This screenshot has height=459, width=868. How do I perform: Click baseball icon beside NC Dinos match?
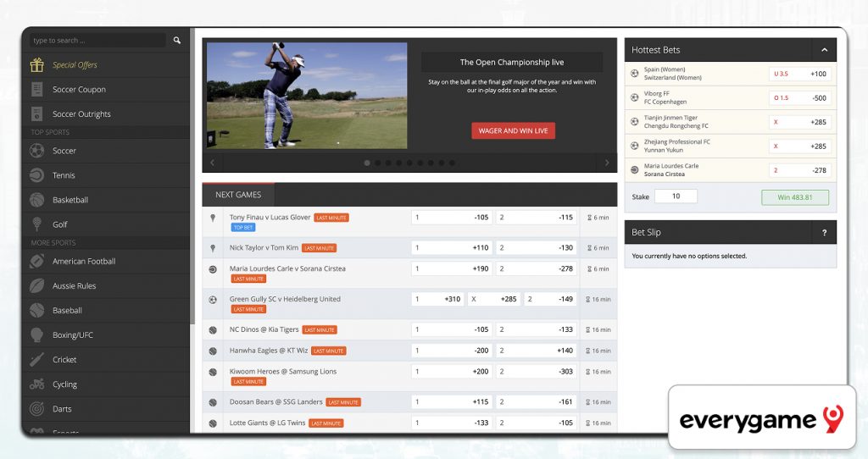tap(213, 330)
